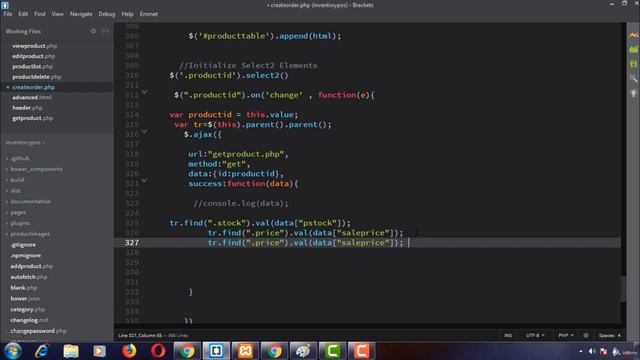
Task: Open Working Files settings gear
Action: click(x=93, y=31)
